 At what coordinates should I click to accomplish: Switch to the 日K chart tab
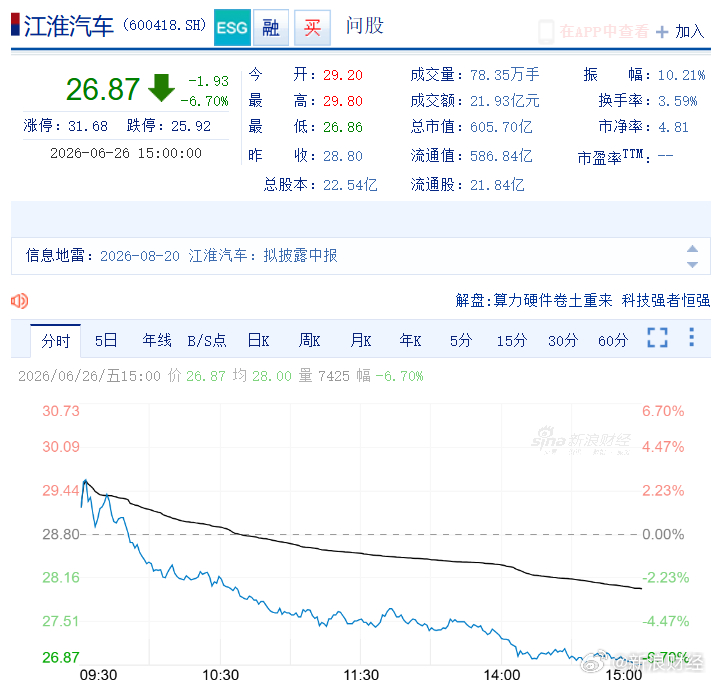tap(258, 340)
